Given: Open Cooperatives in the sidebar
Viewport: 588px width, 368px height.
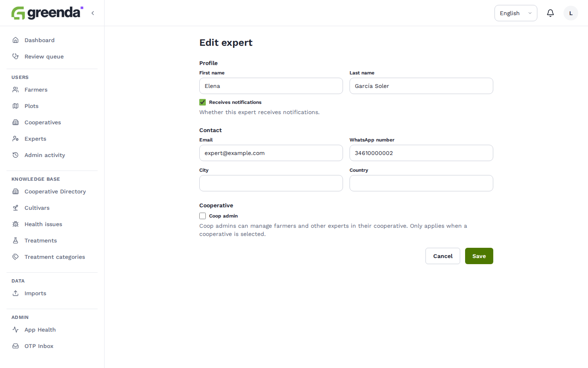Looking at the screenshot, I should 52,122.
